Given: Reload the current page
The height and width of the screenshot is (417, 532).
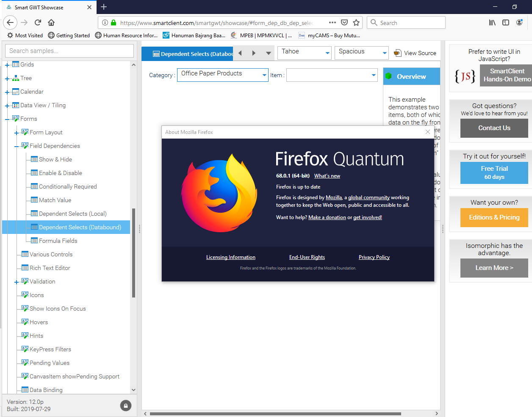Looking at the screenshot, I should coord(38,22).
